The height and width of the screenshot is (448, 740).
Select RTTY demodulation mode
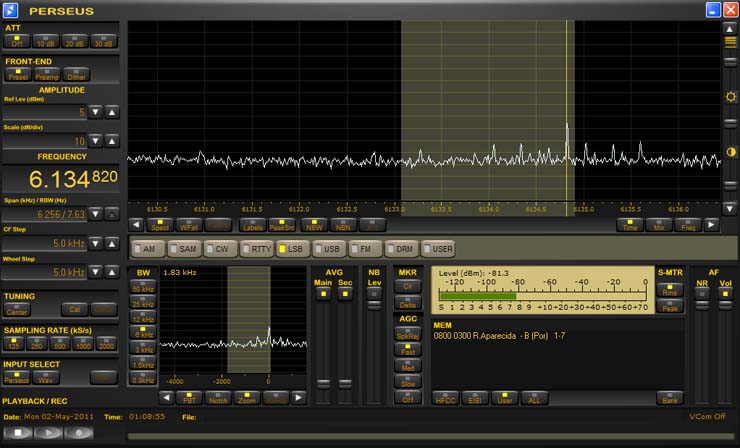[256, 249]
